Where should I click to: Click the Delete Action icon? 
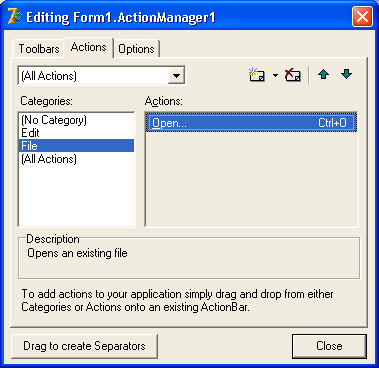pos(293,75)
